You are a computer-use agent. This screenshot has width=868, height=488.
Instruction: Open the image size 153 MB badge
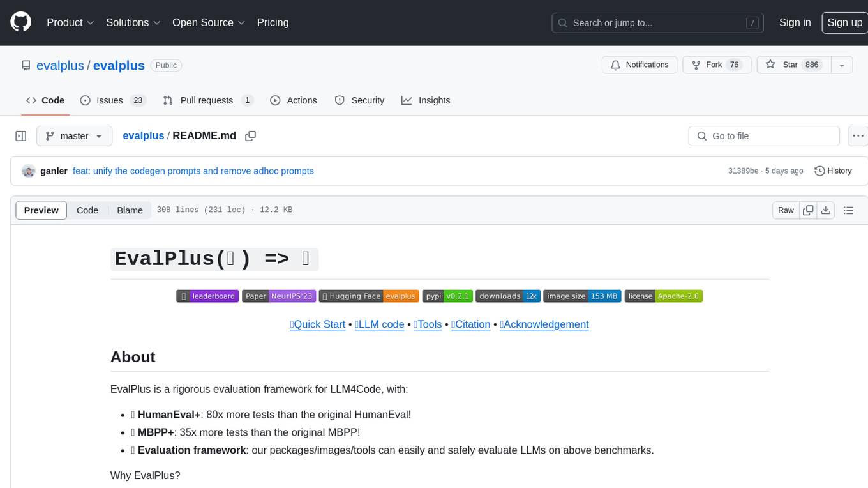coord(582,296)
